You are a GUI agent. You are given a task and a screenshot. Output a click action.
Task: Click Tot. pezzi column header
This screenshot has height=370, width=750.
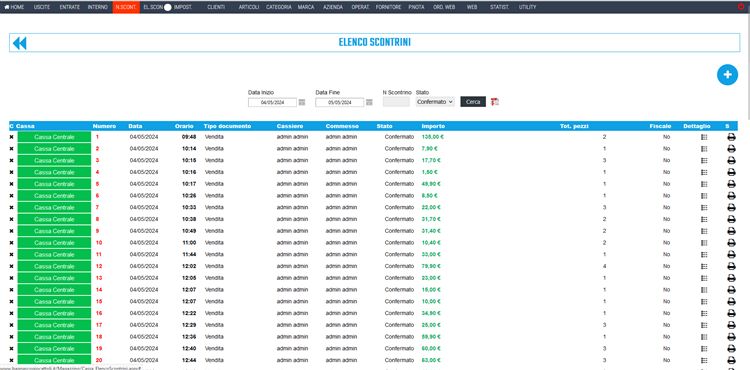(x=574, y=126)
